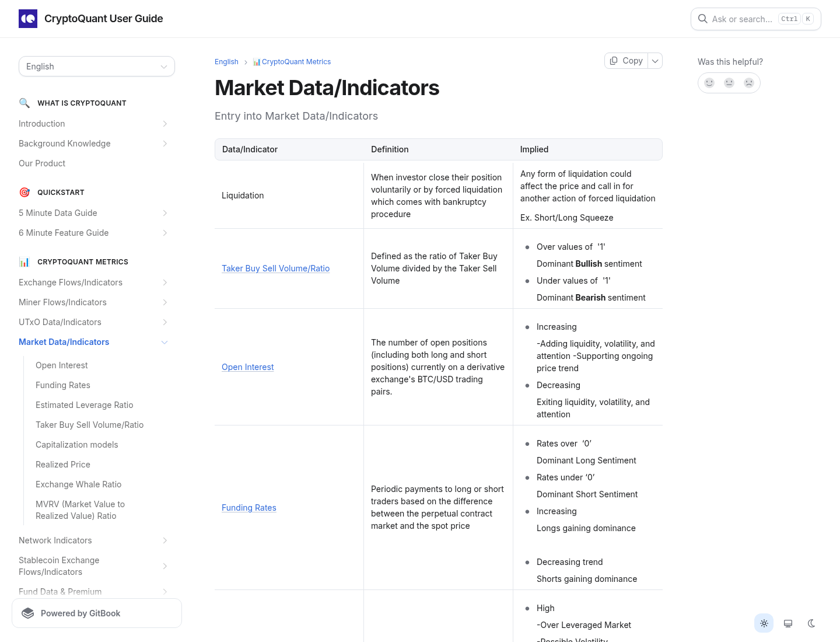The width and height of the screenshot is (840, 642).
Task: Open Taker Buy Sell Volume/Ratio table link
Action: click(276, 268)
